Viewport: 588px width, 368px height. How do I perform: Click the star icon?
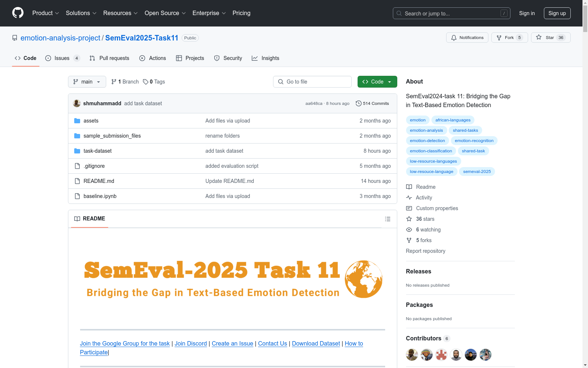click(x=539, y=37)
